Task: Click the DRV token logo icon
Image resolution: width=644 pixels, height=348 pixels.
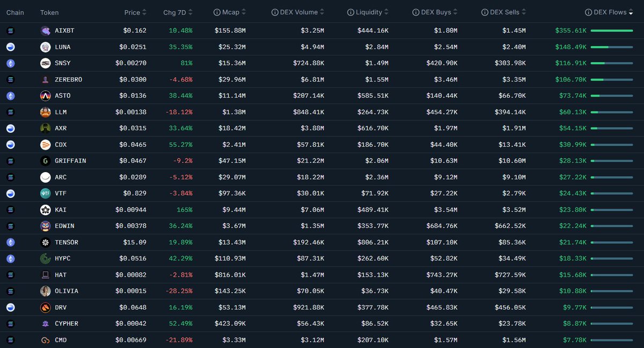Action: 46,307
